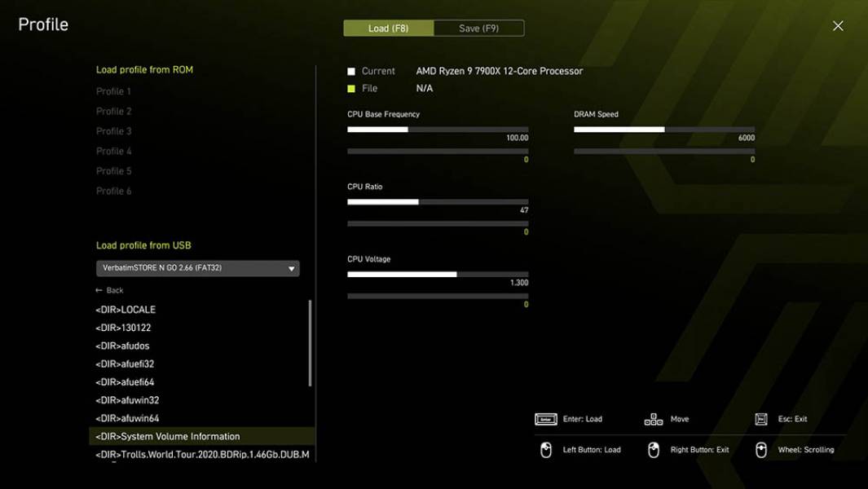Viewport: 868px width, 489px height.
Task: Select the Trolls.World.Tour movie file
Action: [x=204, y=456]
